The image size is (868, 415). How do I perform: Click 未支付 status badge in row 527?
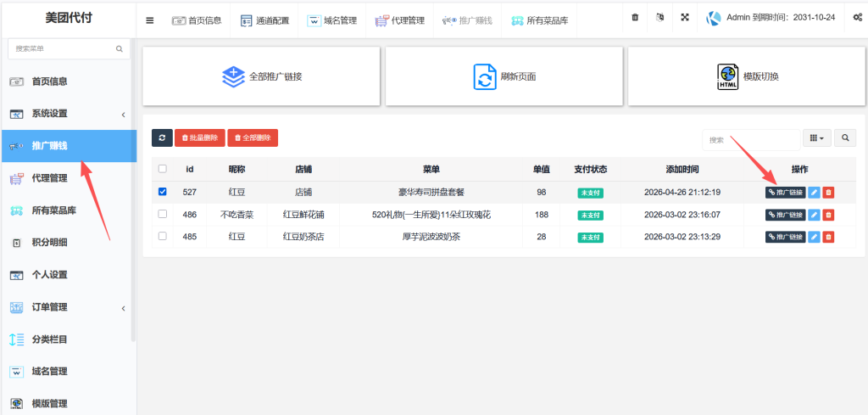590,193
